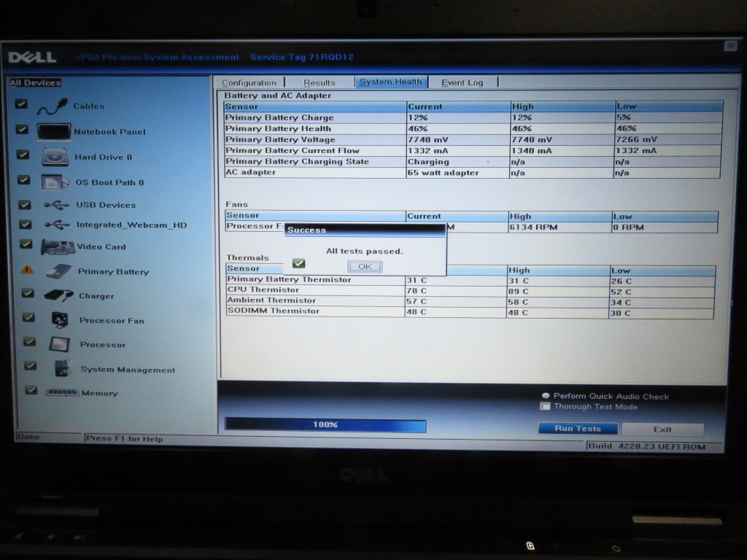Screen dimensions: 747x560
Task: Click Primary Battery Voltage sensor row
Action: click(x=473, y=139)
